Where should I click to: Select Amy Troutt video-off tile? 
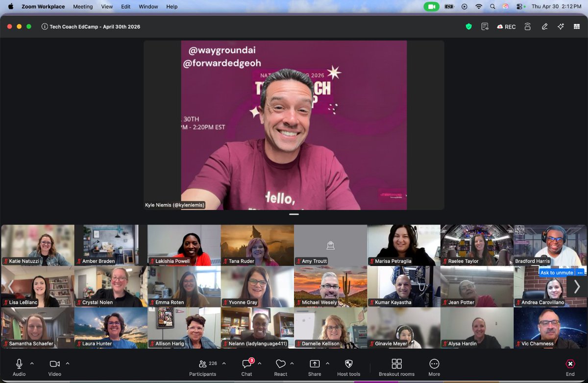[331, 245]
